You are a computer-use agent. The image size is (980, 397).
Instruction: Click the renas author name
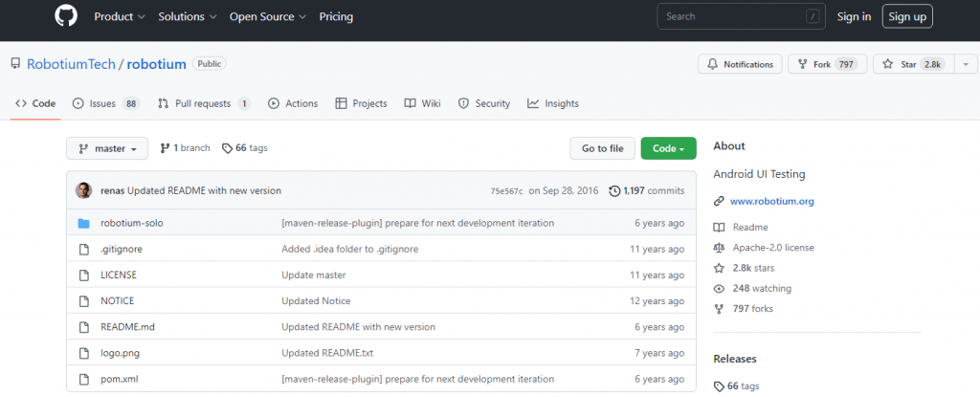113,190
